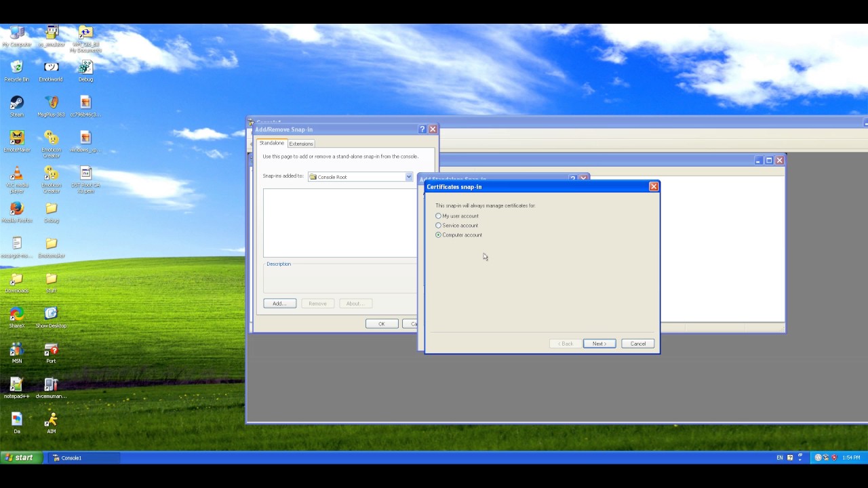Image resolution: width=868 pixels, height=488 pixels.
Task: Click the 1:54 PM system clock
Action: (851, 457)
